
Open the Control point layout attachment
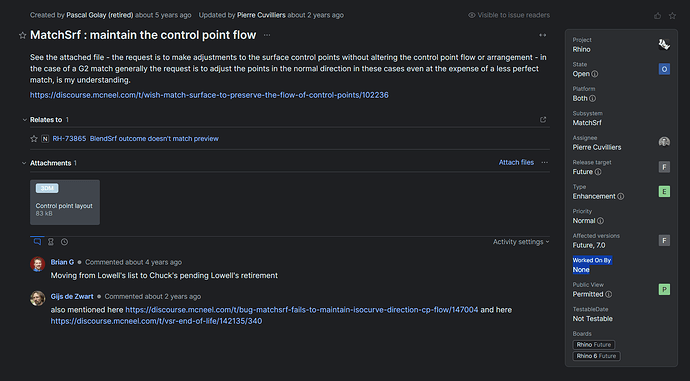pos(65,202)
